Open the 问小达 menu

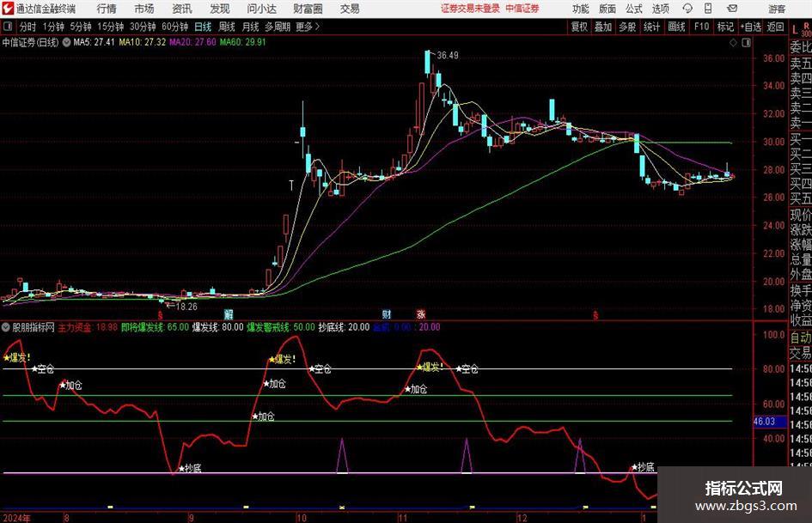pyautogui.click(x=262, y=9)
